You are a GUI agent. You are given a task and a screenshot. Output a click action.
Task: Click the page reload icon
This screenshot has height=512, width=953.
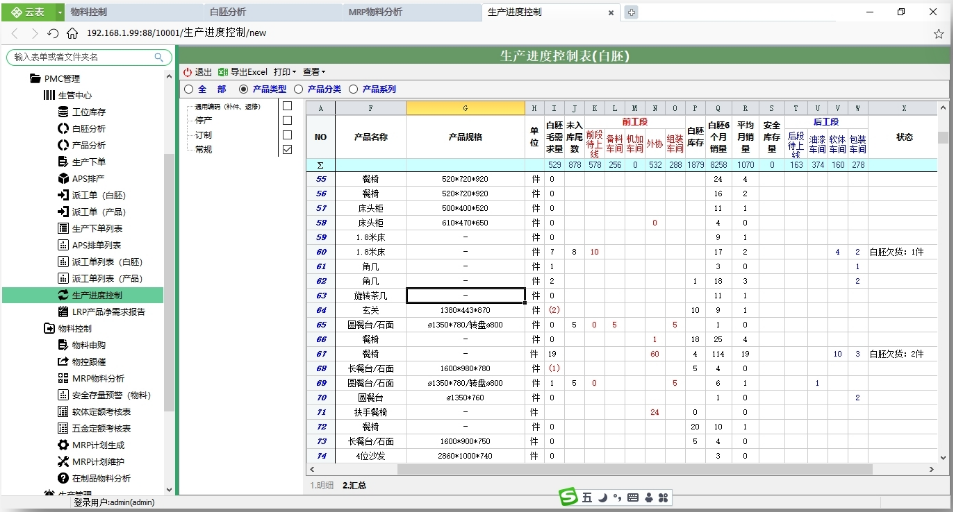53,33
